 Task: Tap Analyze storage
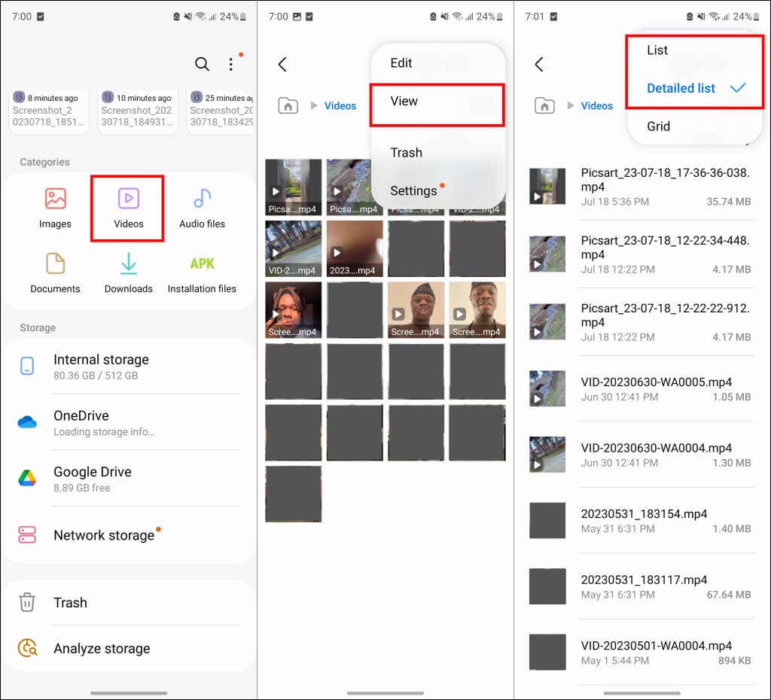tap(102, 648)
